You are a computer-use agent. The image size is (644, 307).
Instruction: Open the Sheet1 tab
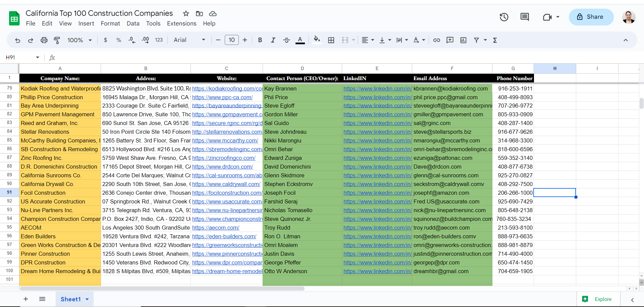click(74, 299)
